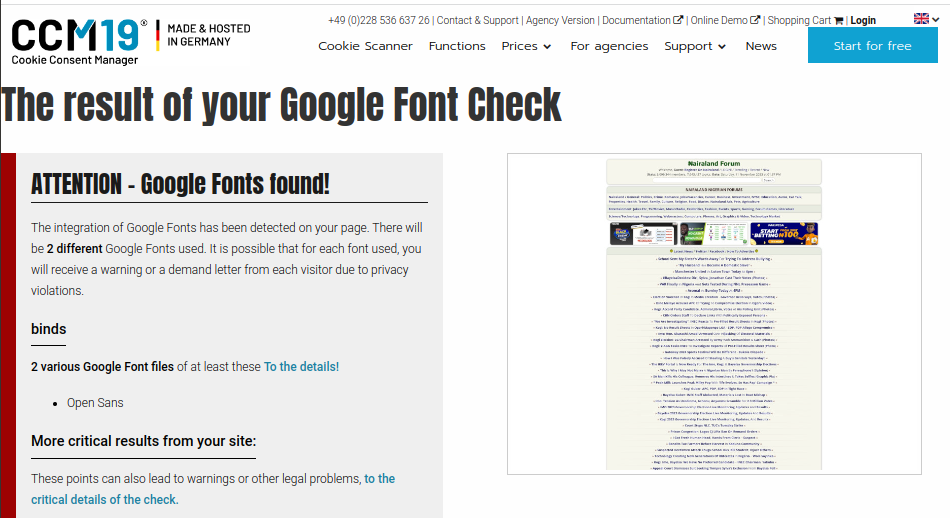Screen dimensions: 950x518
Task: Click the Documentation external link icon
Action: (x=678, y=20)
